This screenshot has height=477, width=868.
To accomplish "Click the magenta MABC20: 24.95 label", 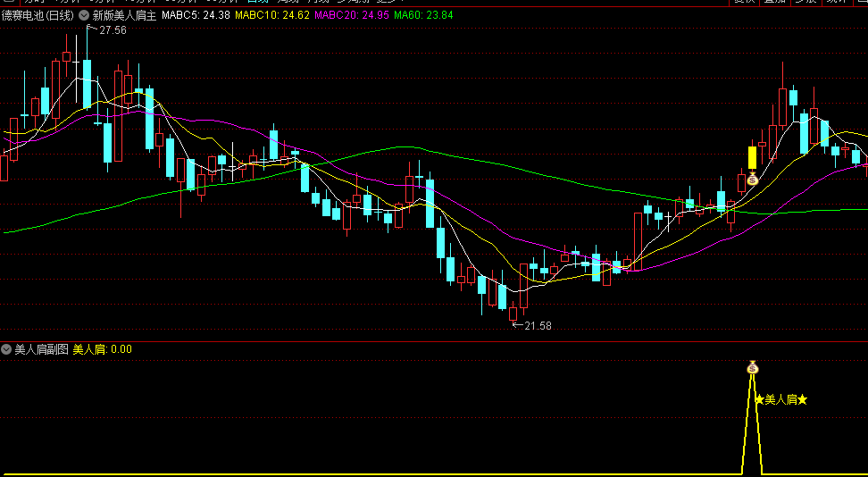I will [352, 15].
